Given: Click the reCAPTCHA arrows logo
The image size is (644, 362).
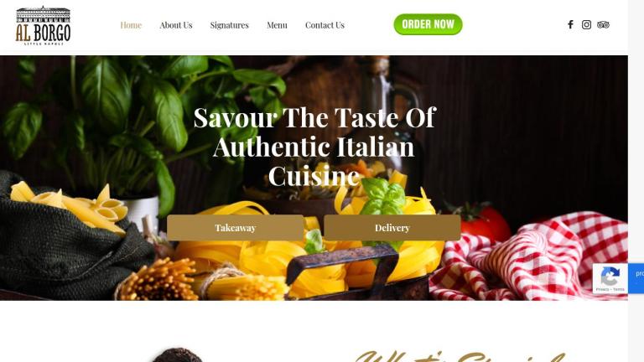Looking at the screenshot, I should 610,276.
